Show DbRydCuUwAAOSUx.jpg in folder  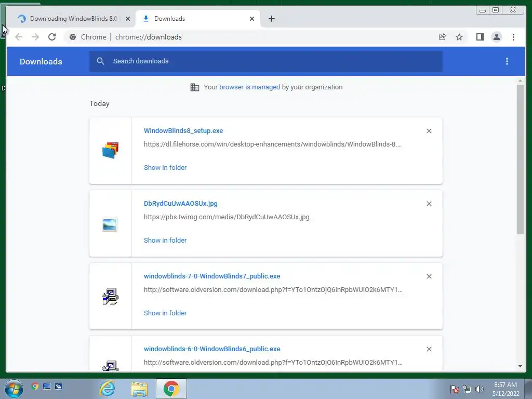tap(165, 240)
